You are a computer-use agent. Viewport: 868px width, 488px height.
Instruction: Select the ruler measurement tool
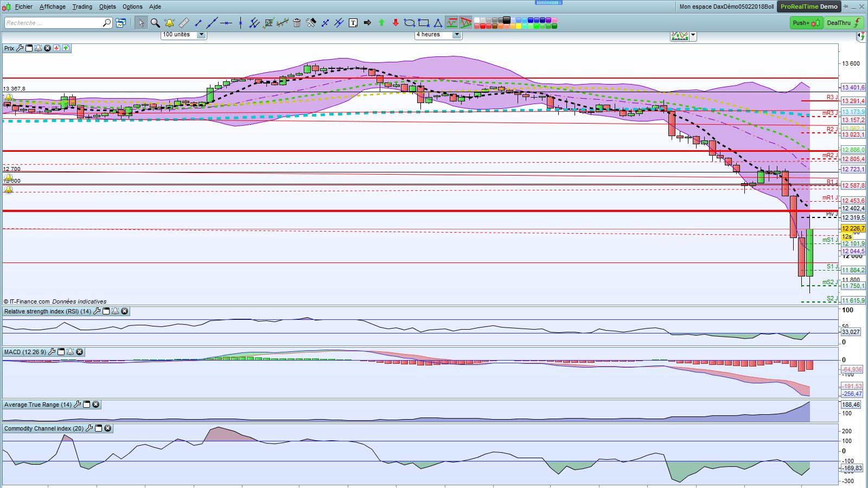tap(184, 23)
